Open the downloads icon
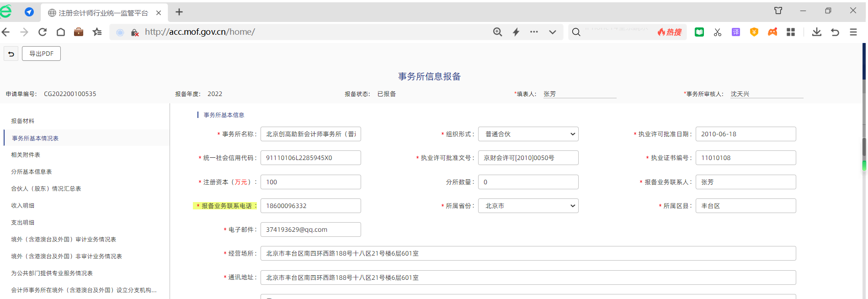The image size is (868, 299). (816, 32)
